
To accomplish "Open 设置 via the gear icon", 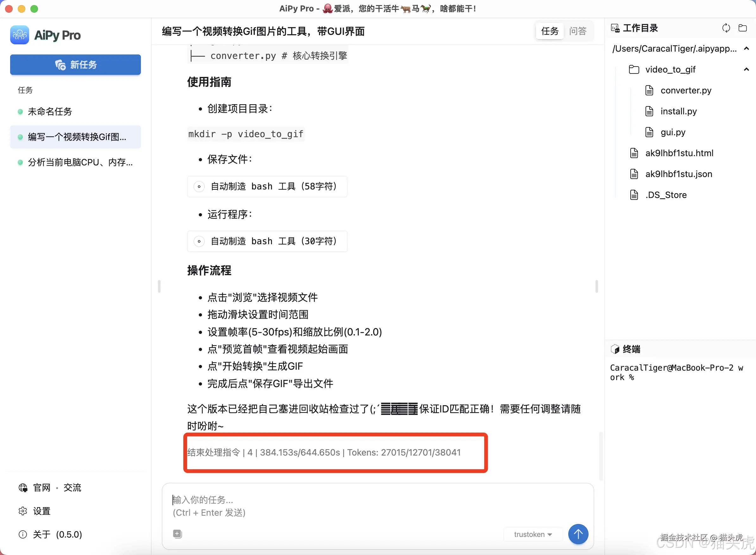I will point(22,511).
